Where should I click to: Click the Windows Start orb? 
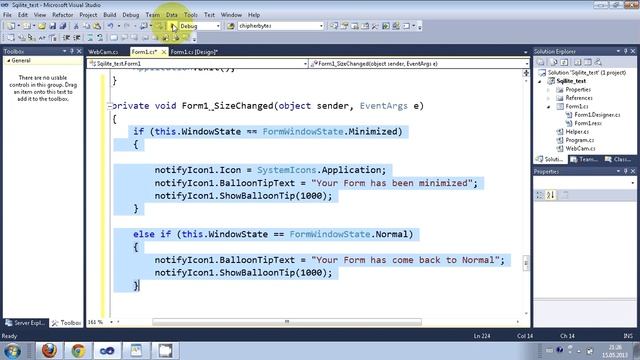click(13, 351)
